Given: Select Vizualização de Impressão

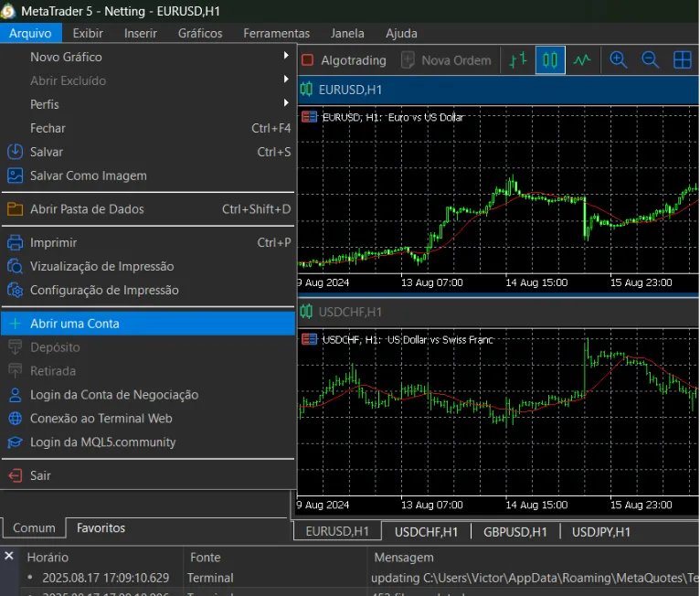Looking at the screenshot, I should (148, 266).
